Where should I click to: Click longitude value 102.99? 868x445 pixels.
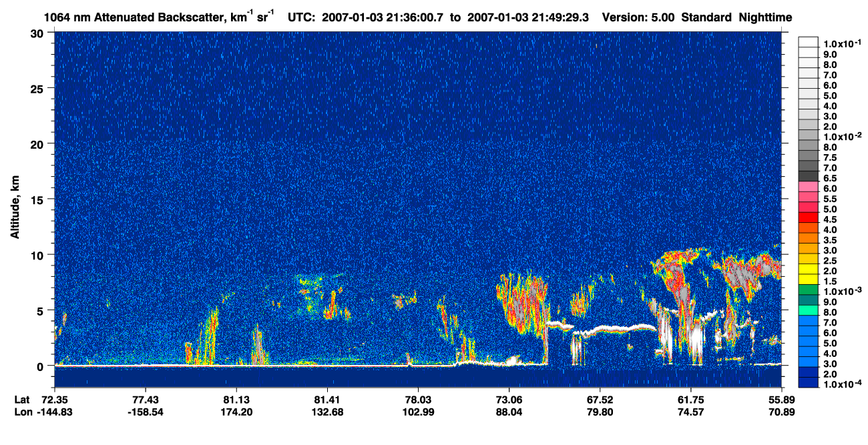coord(418,412)
